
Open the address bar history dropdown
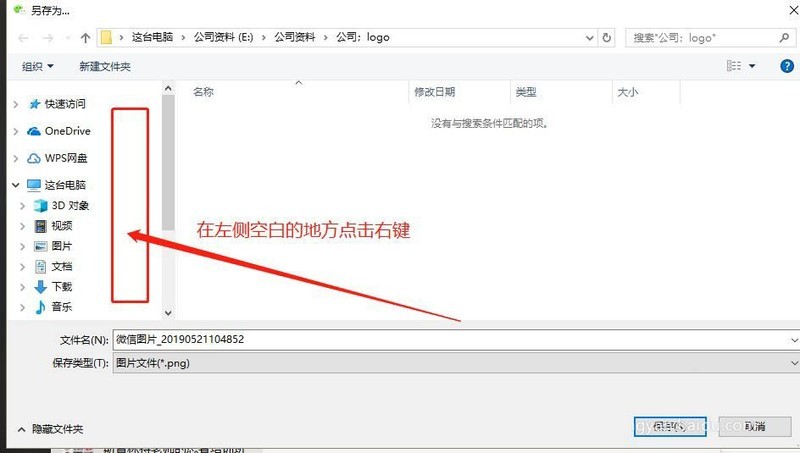(589, 38)
